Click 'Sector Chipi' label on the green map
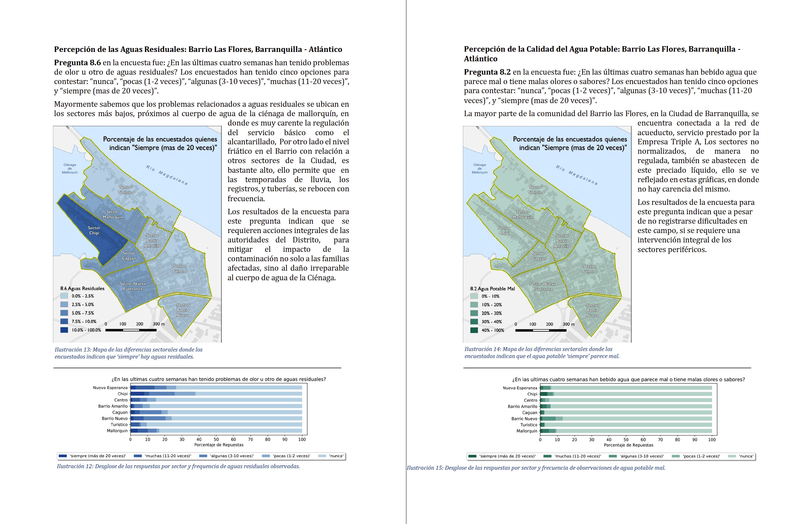 click(x=504, y=231)
